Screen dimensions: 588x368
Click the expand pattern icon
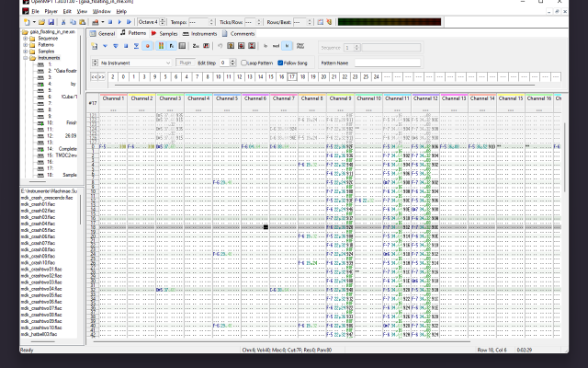pos(241,46)
